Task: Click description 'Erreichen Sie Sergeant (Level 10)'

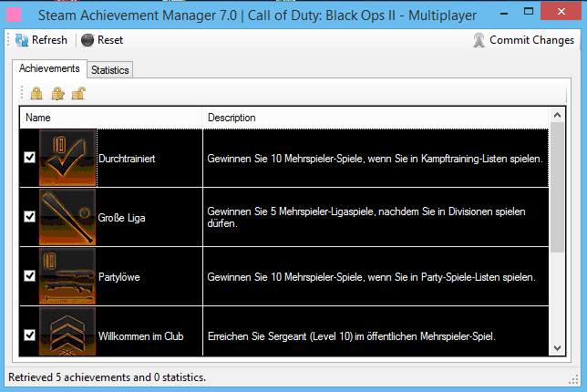Action: click(352, 336)
